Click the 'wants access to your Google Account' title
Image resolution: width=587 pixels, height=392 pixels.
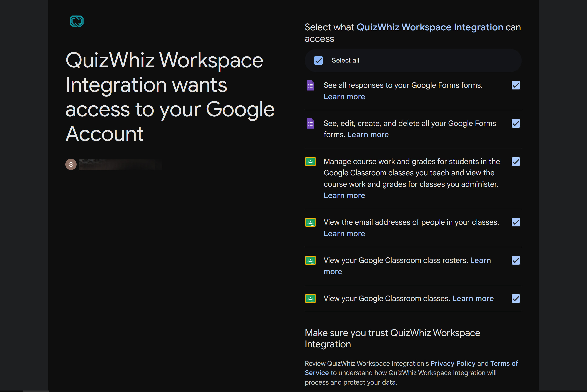[170, 97]
